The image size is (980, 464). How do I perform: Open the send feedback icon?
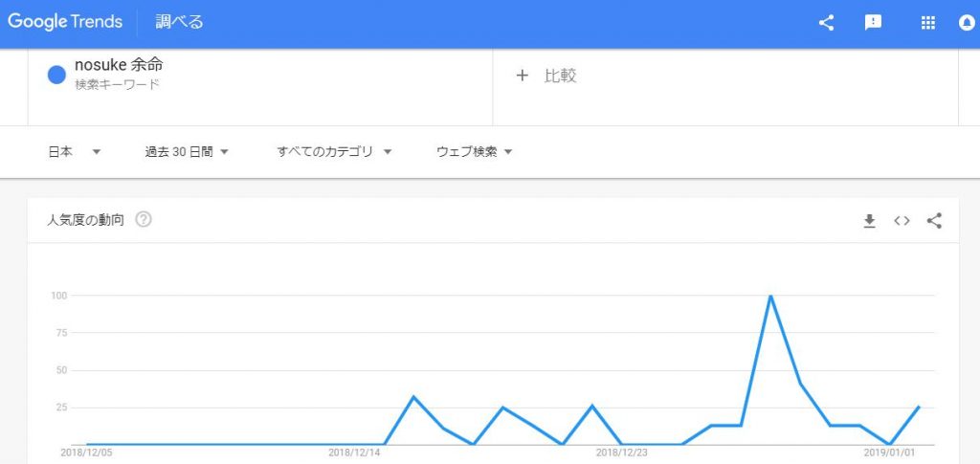(x=873, y=23)
